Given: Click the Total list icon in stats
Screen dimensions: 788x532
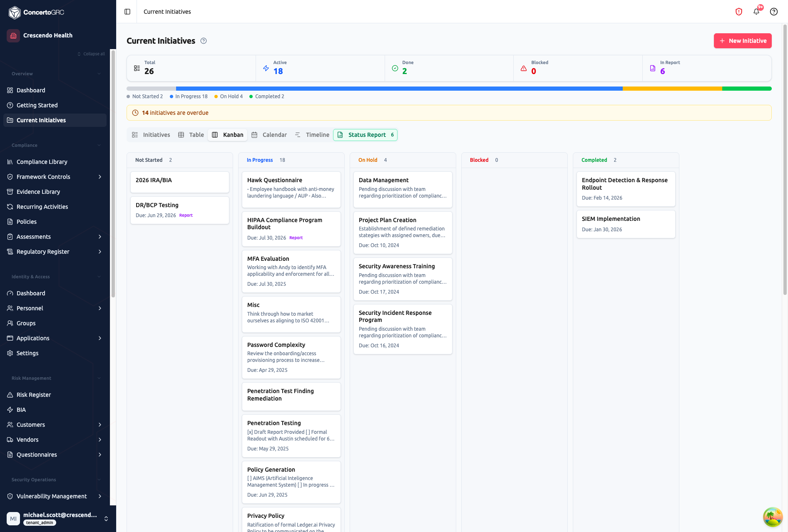Looking at the screenshot, I should (137, 68).
